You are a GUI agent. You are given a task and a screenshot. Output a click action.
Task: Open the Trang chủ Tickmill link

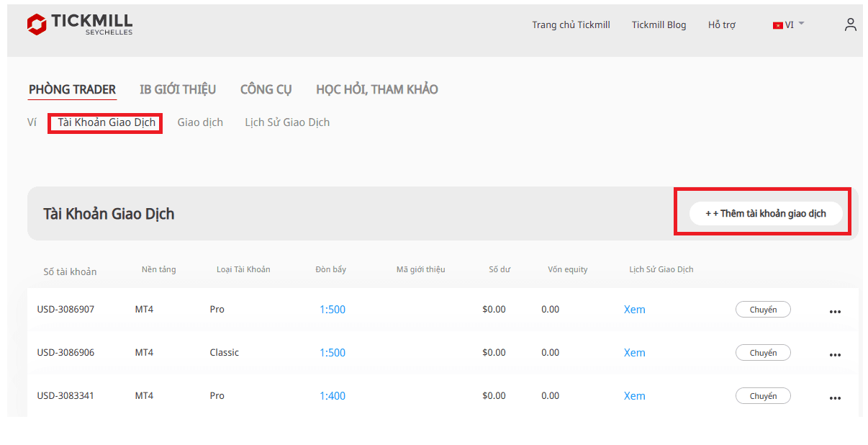571,24
